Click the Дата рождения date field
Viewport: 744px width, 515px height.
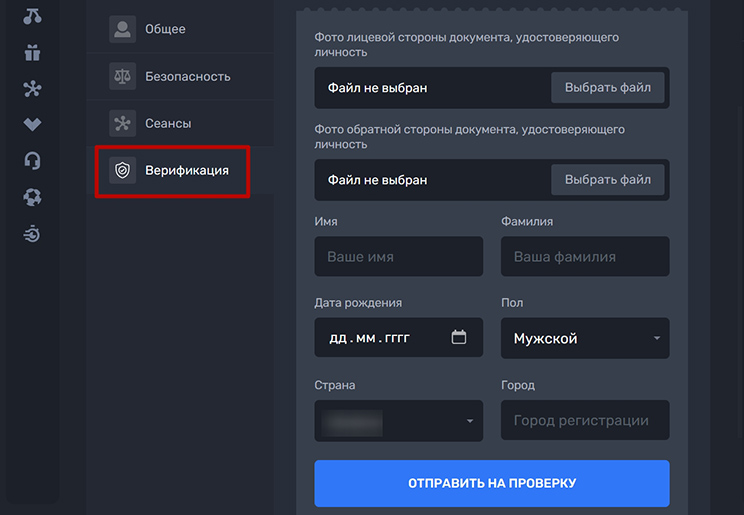[399, 337]
